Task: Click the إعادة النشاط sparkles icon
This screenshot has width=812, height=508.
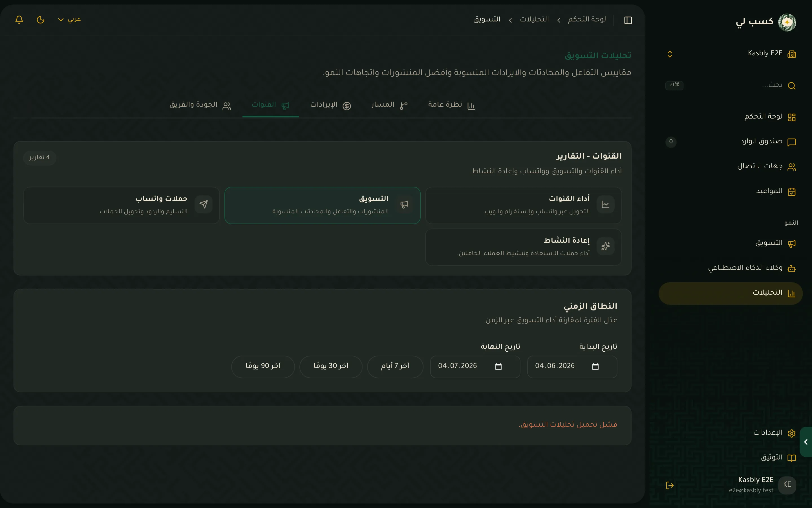Action: (x=606, y=246)
